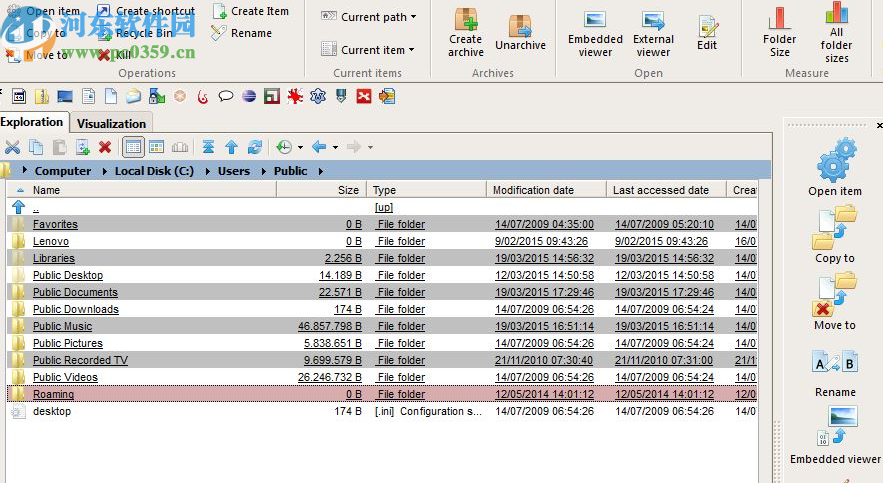Click the envelope mail launcher icon

click(133, 97)
